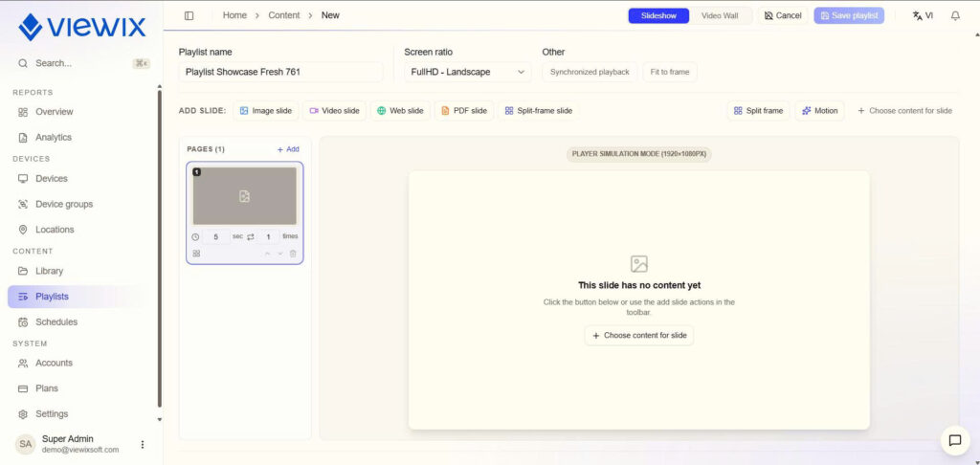The width and height of the screenshot is (980, 465).
Task: Add a PDF slide
Action: tap(464, 111)
